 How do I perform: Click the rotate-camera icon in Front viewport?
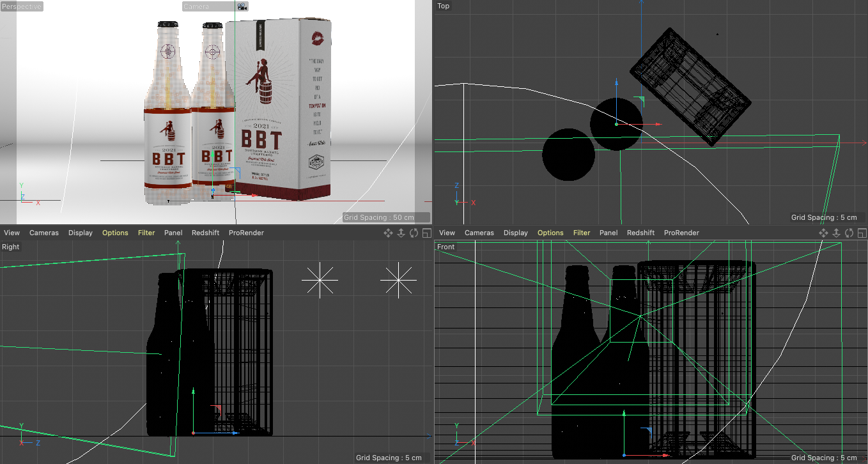849,233
